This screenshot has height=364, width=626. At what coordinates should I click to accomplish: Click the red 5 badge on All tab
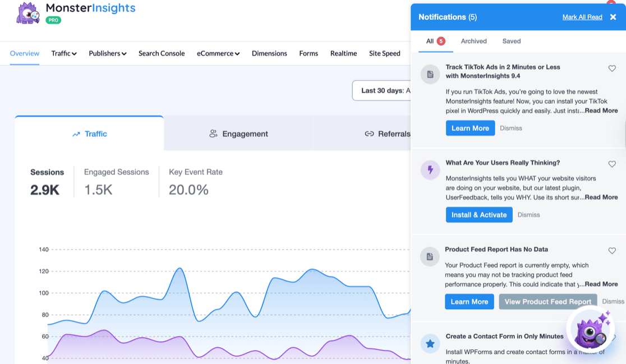[441, 41]
